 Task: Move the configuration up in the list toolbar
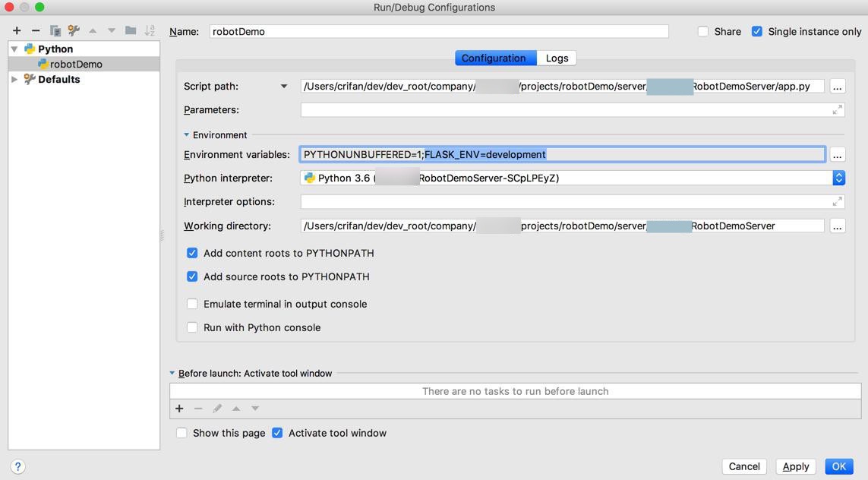pos(93,30)
